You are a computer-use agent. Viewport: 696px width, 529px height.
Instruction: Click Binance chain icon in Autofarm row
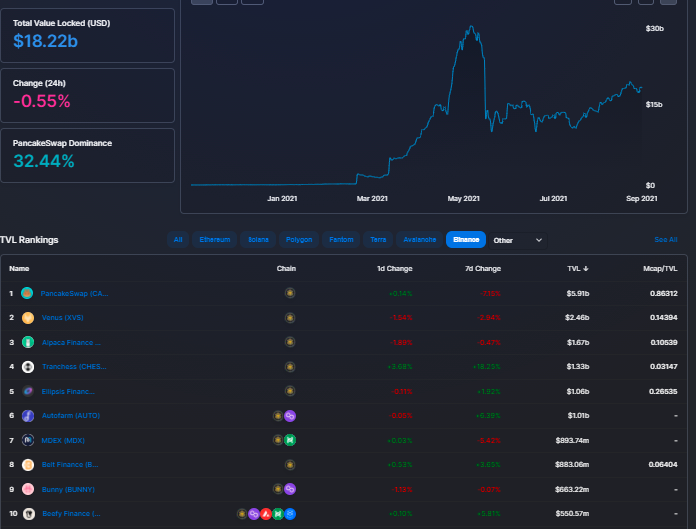278,416
